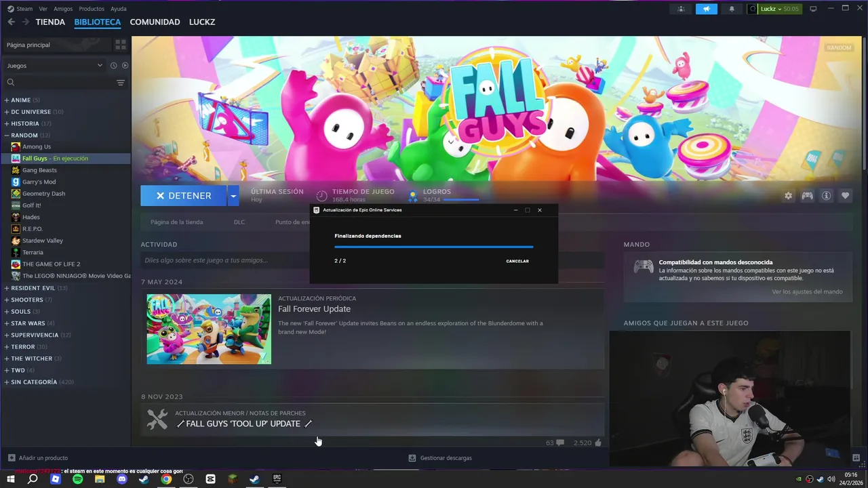Image resolution: width=868 pixels, height=488 pixels.
Task: Select Garry's Mod in the library
Action: click(x=39, y=182)
